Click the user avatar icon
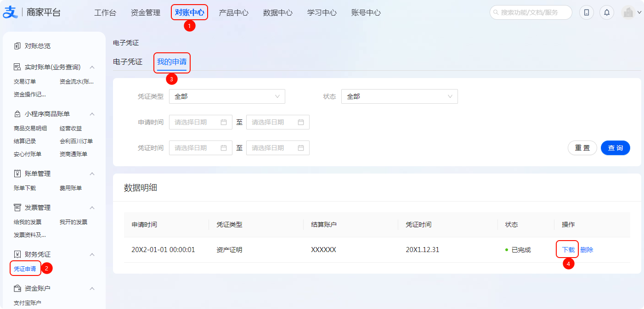Image resolution: width=644 pixels, height=309 pixels. click(x=628, y=12)
